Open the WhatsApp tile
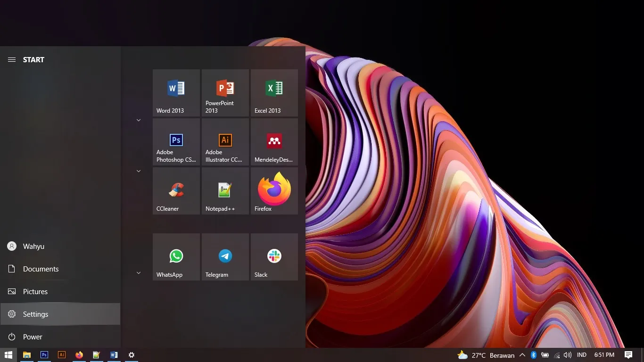644x362 pixels. (x=176, y=256)
